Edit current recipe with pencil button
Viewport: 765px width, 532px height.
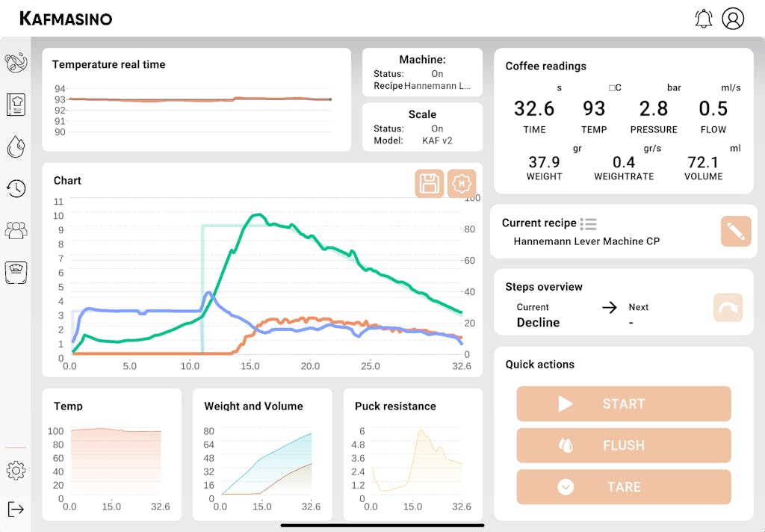click(x=735, y=232)
